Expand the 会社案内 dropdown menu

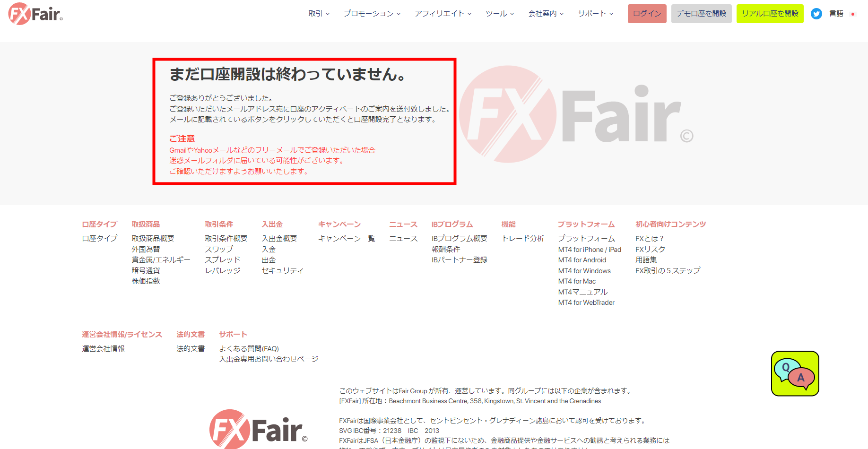546,14
